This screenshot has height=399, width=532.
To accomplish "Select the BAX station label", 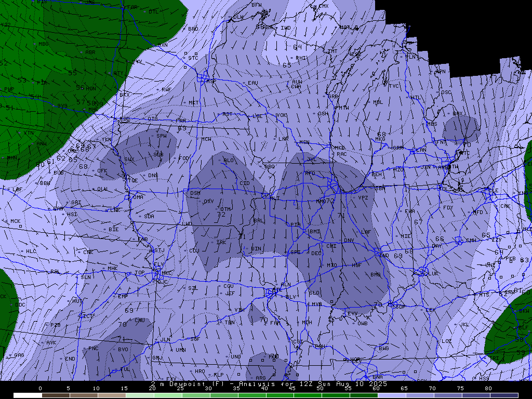I will pos(457,114).
